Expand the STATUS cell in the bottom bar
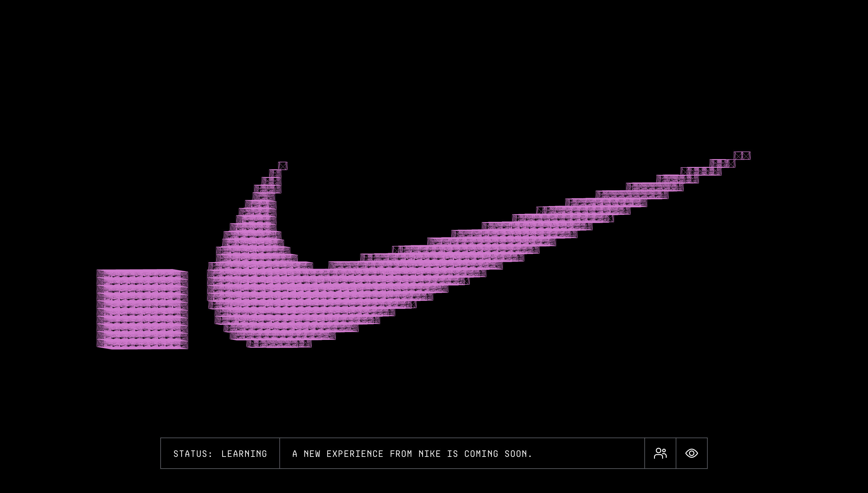This screenshot has height=493, width=868. (220, 454)
